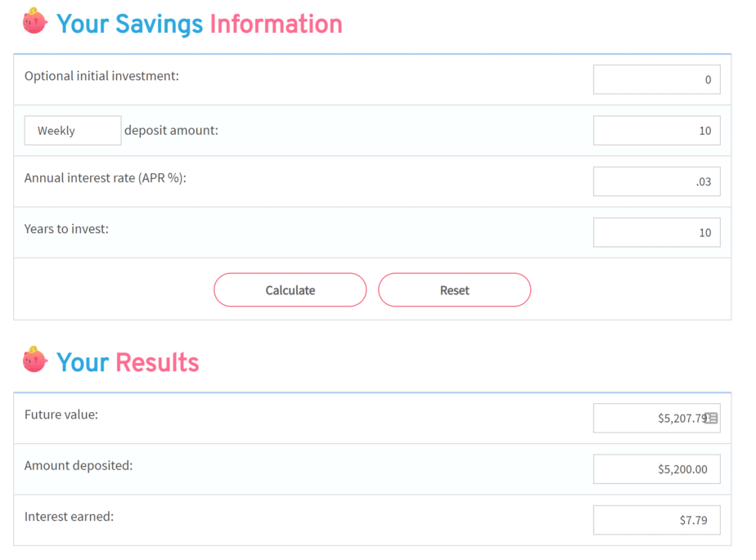Click the piggy bank icon beside Your Savings Information
The width and height of the screenshot is (756, 560).
click(34, 21)
